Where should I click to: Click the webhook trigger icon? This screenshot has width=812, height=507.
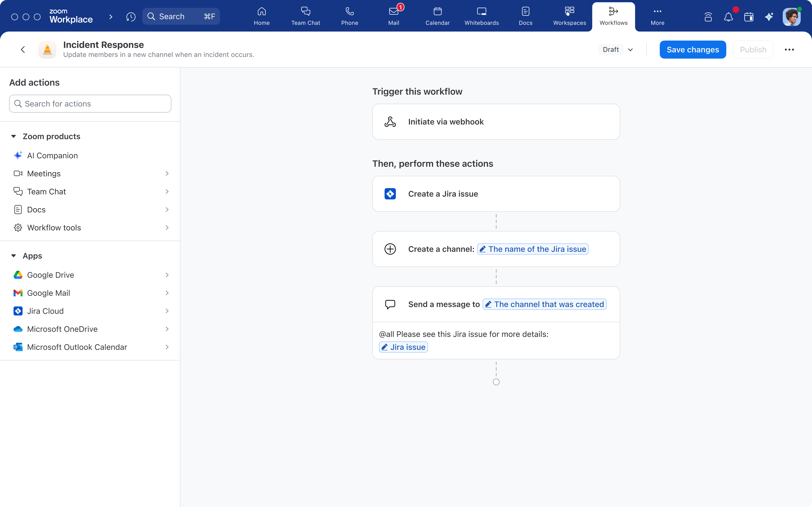pyautogui.click(x=390, y=121)
